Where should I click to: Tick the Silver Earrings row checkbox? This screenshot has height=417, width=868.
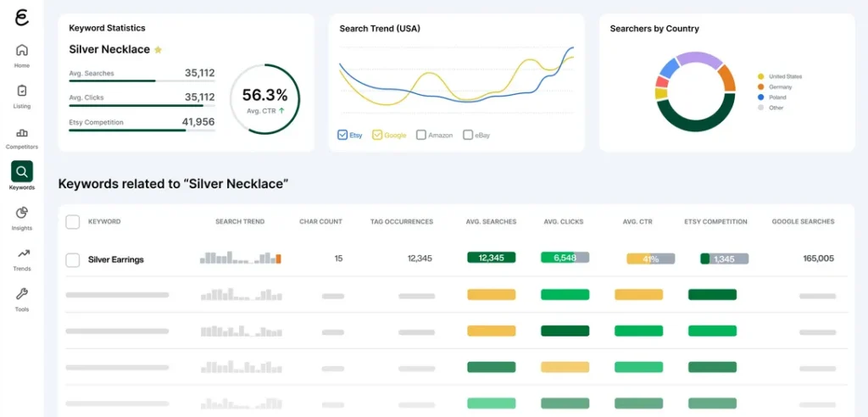[73, 259]
